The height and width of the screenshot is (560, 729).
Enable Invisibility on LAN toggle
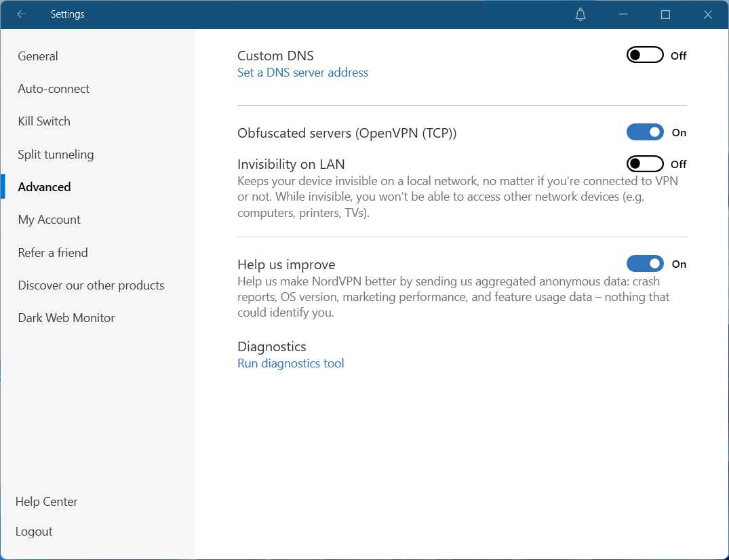644,164
